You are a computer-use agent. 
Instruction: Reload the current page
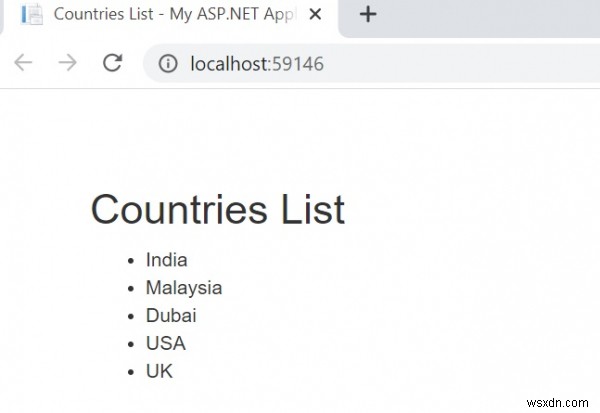(x=113, y=63)
